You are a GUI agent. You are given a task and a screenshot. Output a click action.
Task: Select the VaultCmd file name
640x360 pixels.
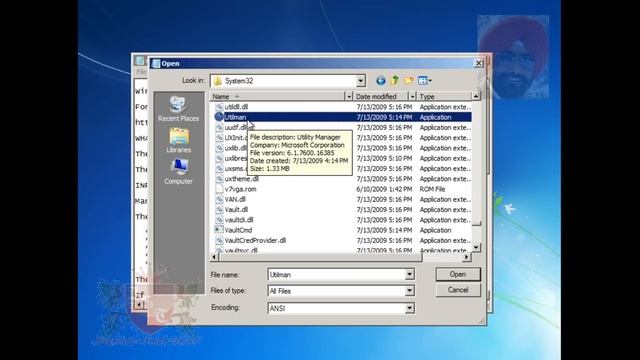(238, 230)
